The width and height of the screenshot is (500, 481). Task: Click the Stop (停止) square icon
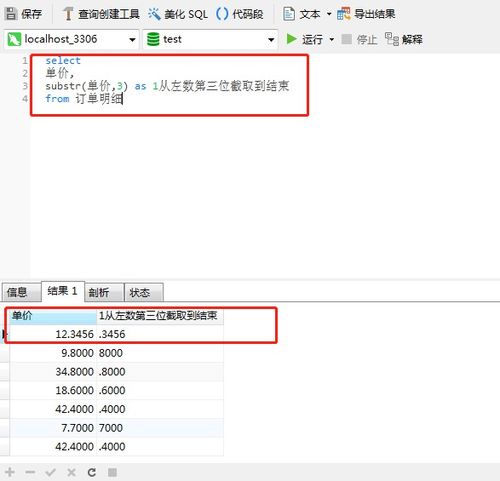[x=346, y=39]
